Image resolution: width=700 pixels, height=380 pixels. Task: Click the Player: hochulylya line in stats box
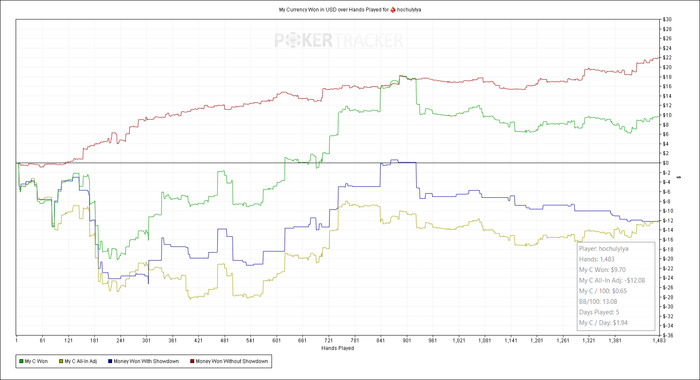[604, 249]
